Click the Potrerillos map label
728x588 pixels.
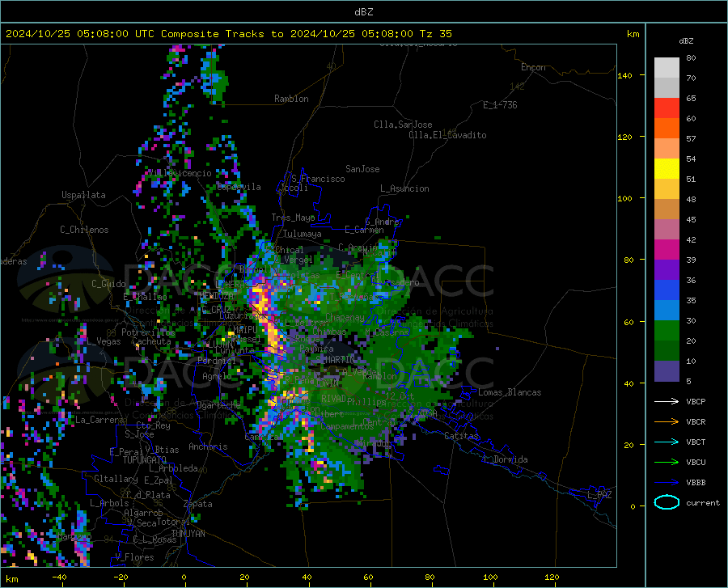pos(148,332)
